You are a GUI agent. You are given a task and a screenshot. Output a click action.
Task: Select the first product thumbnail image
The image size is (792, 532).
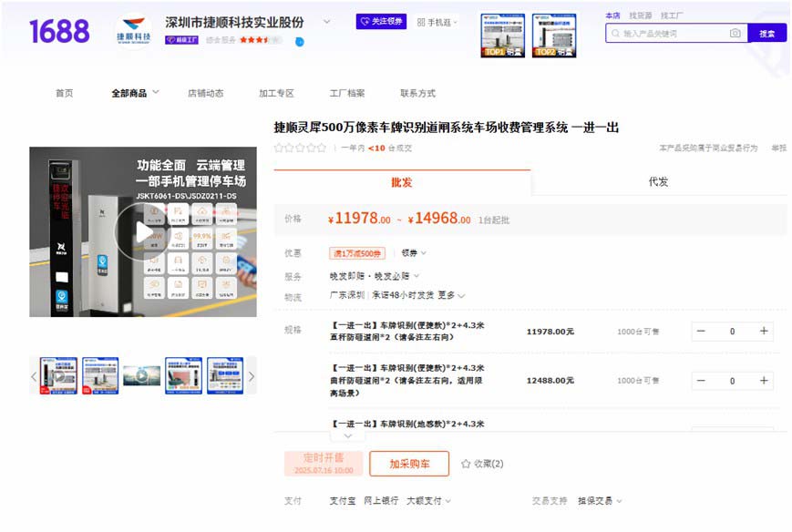point(58,375)
